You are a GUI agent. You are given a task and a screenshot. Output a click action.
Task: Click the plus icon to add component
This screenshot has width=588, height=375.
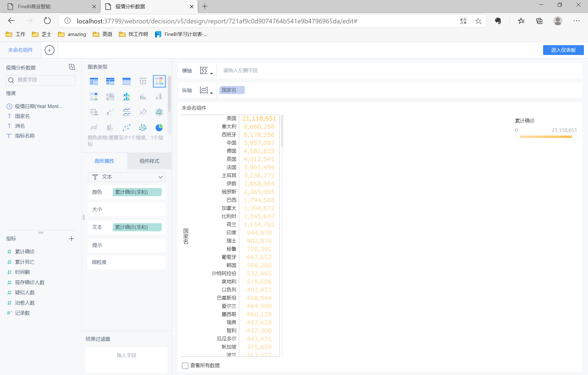click(x=49, y=50)
